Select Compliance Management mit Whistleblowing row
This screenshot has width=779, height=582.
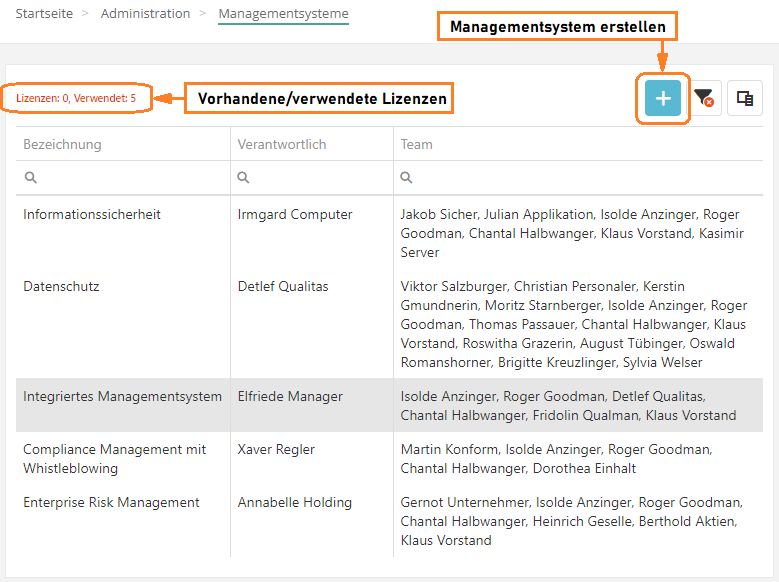pyautogui.click(x=112, y=458)
